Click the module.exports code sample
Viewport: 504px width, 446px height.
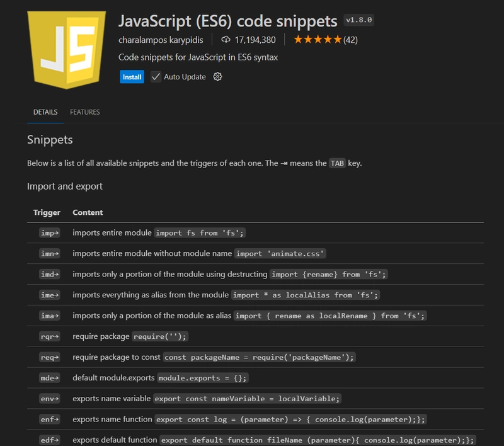(x=202, y=378)
